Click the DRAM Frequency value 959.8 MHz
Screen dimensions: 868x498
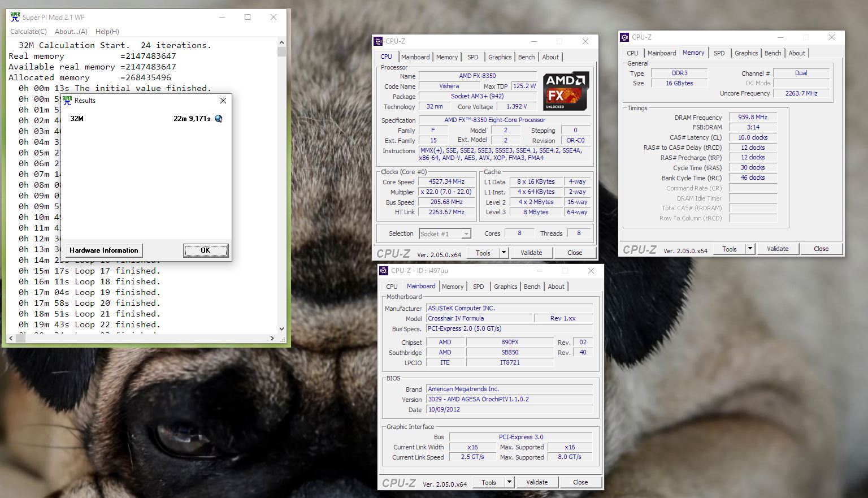(753, 118)
